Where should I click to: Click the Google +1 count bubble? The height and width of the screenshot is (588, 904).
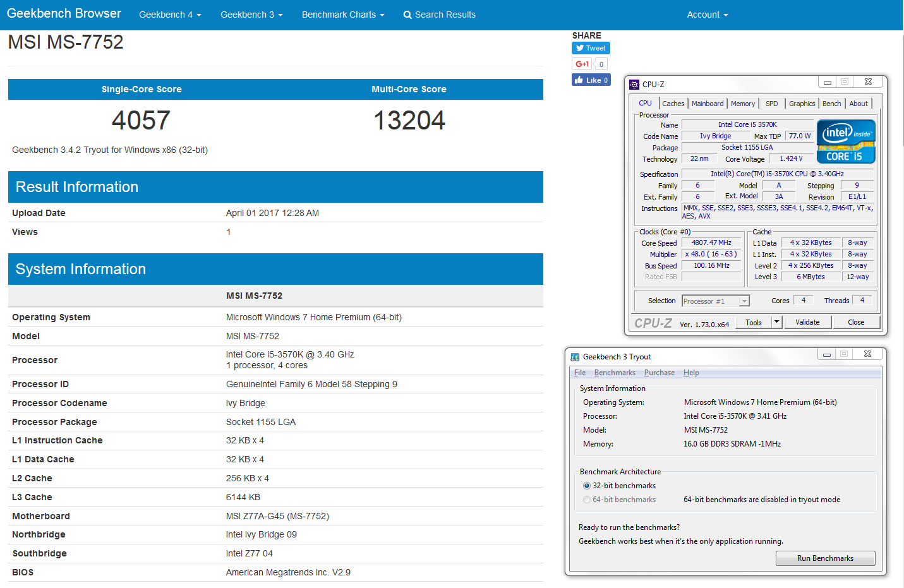pyautogui.click(x=601, y=64)
